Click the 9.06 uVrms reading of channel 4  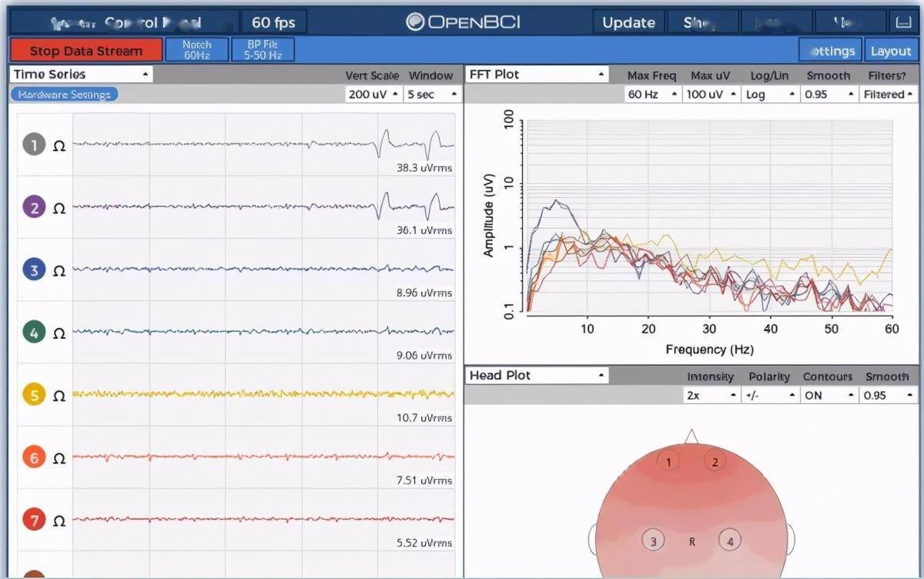click(424, 356)
